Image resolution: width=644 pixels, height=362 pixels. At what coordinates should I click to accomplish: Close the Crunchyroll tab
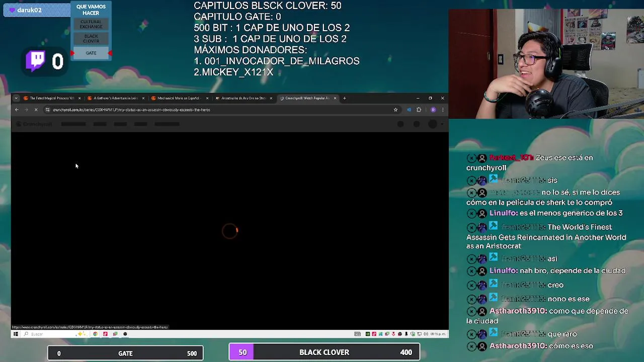335,98
